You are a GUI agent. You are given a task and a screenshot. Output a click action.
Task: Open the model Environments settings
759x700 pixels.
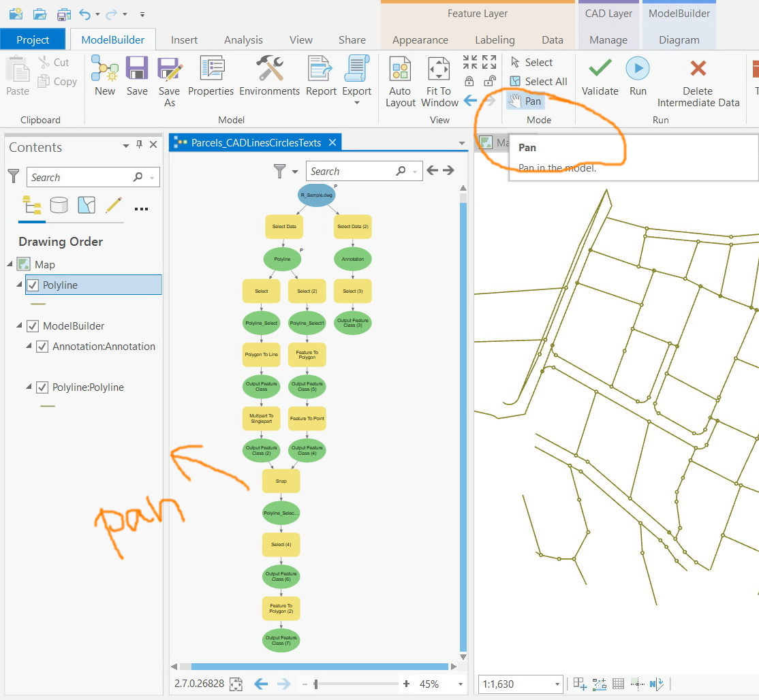[x=268, y=77]
